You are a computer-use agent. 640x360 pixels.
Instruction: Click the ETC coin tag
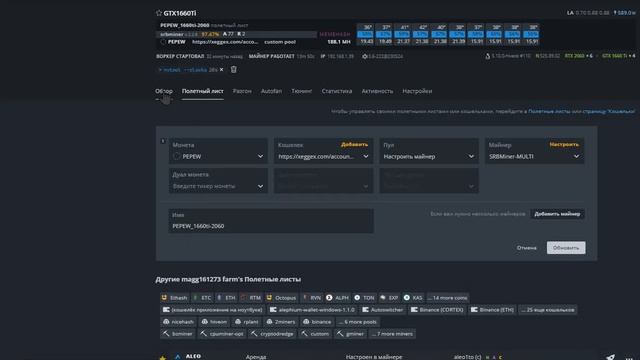tap(202, 298)
